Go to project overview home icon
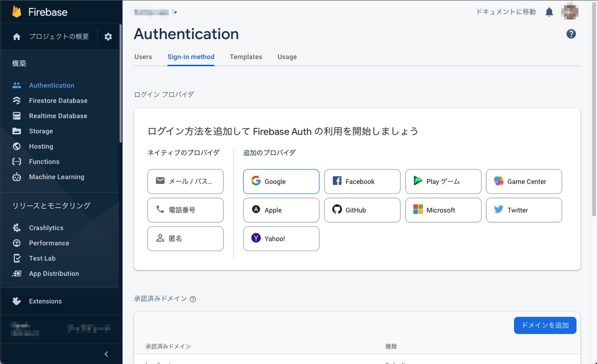Screen dimensions: 597x364 (x=17, y=37)
